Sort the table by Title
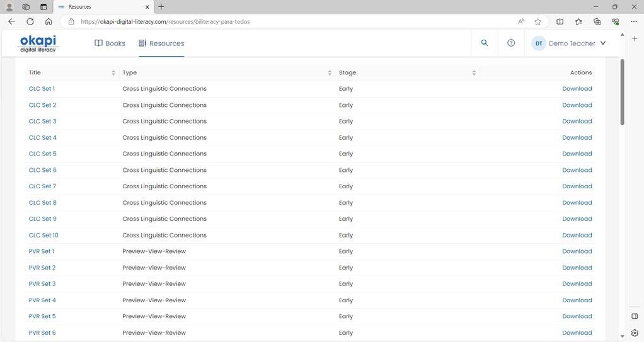This screenshot has width=644, height=342. click(113, 72)
